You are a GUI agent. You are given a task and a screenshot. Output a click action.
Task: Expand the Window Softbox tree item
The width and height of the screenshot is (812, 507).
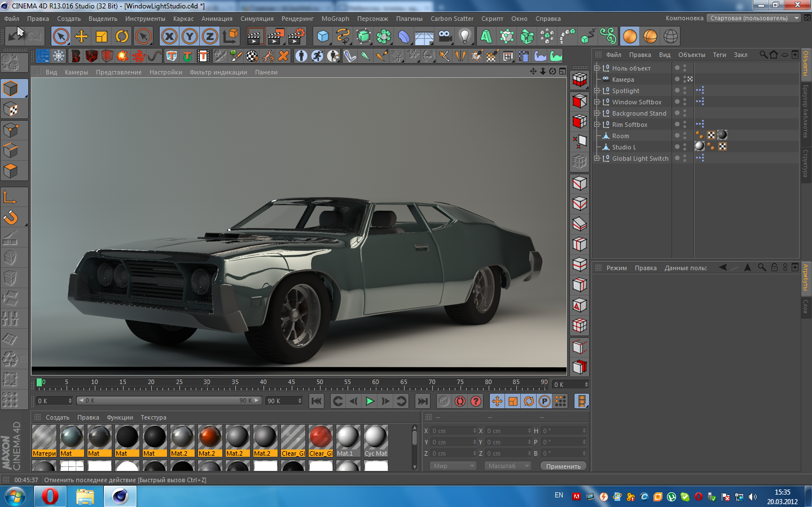click(x=597, y=102)
